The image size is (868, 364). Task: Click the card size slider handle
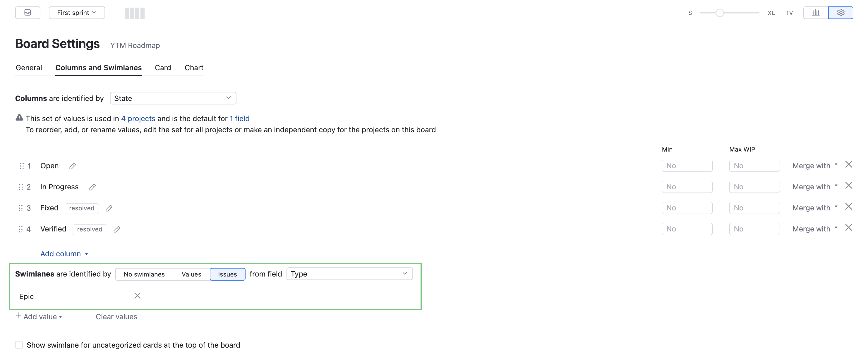[x=719, y=13]
